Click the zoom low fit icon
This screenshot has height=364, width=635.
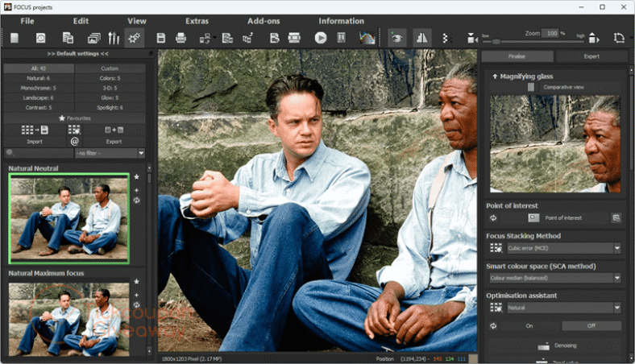(x=471, y=38)
